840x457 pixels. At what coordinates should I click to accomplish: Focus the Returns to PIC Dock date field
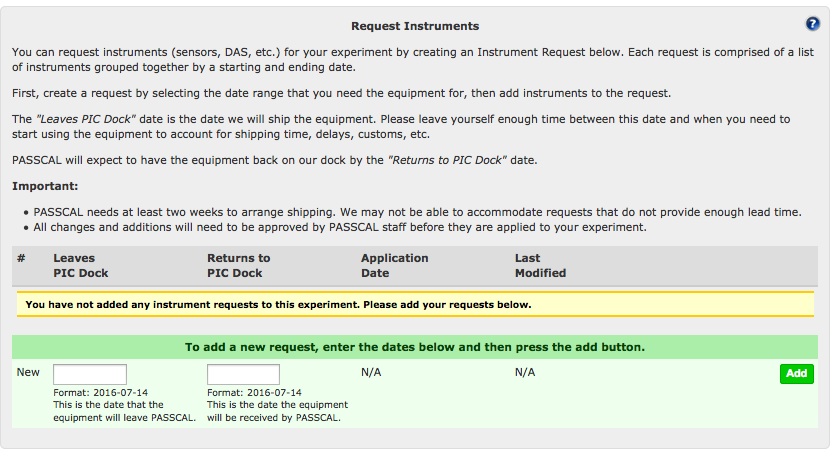pyautogui.click(x=243, y=374)
